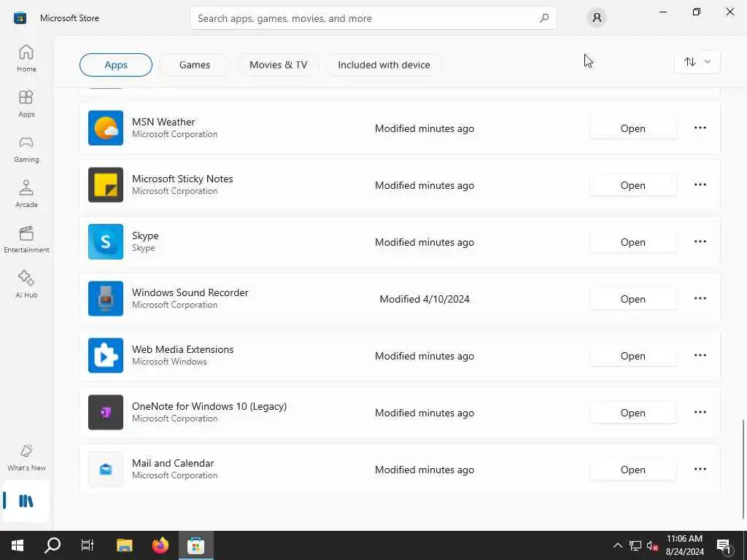747x560 pixels.
Task: Open the Entertainment section in the sidebar
Action: coord(26,239)
